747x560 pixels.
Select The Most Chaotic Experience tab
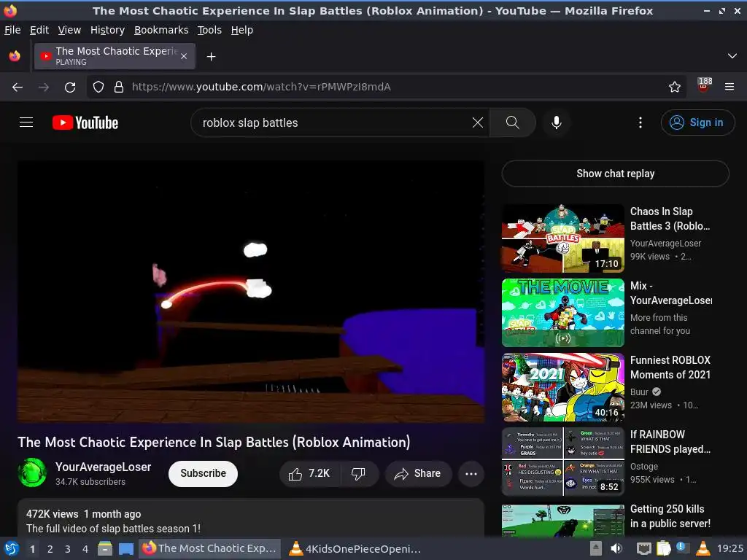coord(115,56)
